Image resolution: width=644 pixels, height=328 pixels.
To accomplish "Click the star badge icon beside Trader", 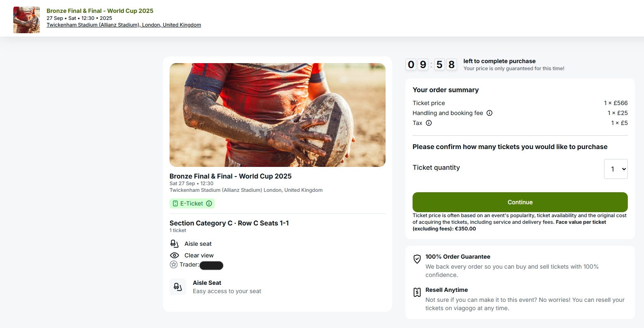I will click(x=174, y=264).
